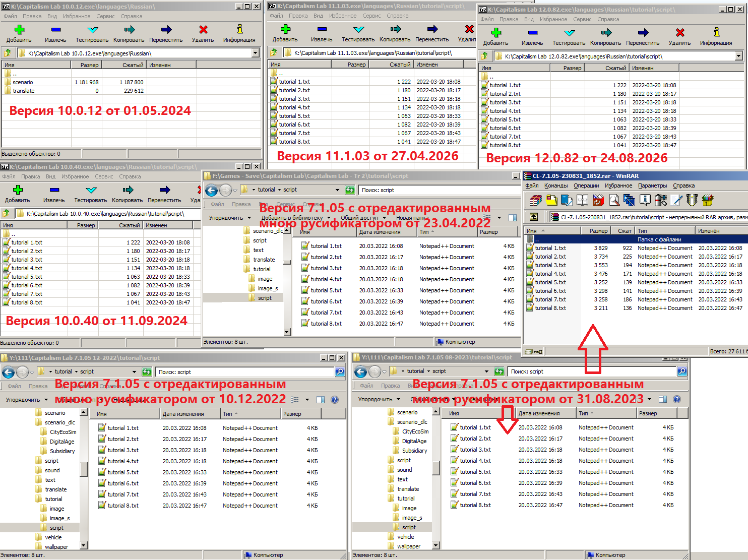Viewport: 748px width, 560px height.
Task: Click the WinRAR SFX archive icon
Action: click(707, 201)
